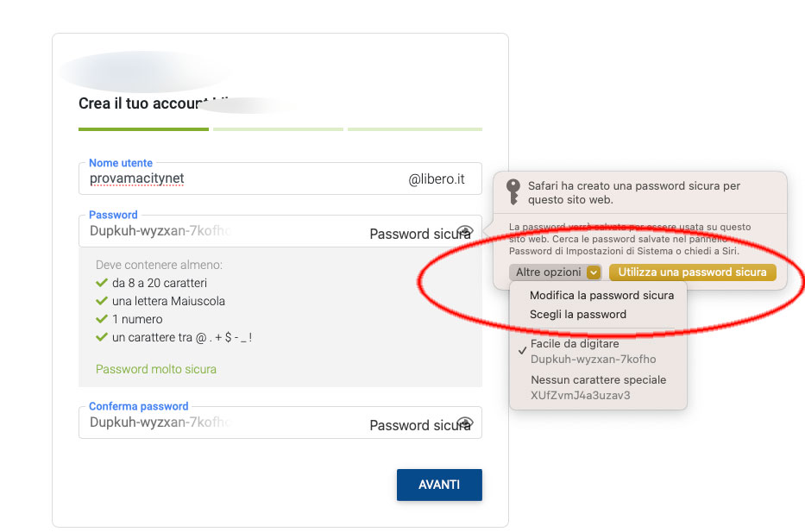Click the checkmark beside "da 8 a 20 caratteri"
Image resolution: width=805 pixels, height=532 pixels.
coord(102,283)
